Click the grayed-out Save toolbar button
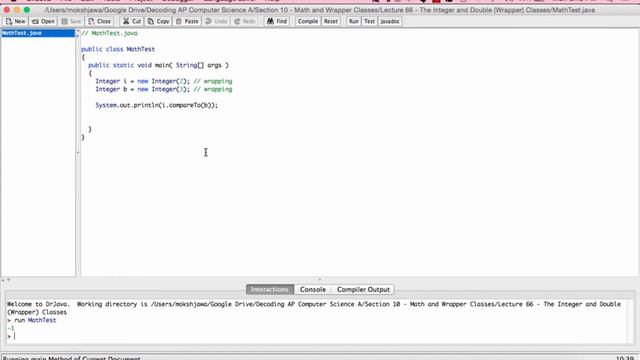 pos(71,21)
